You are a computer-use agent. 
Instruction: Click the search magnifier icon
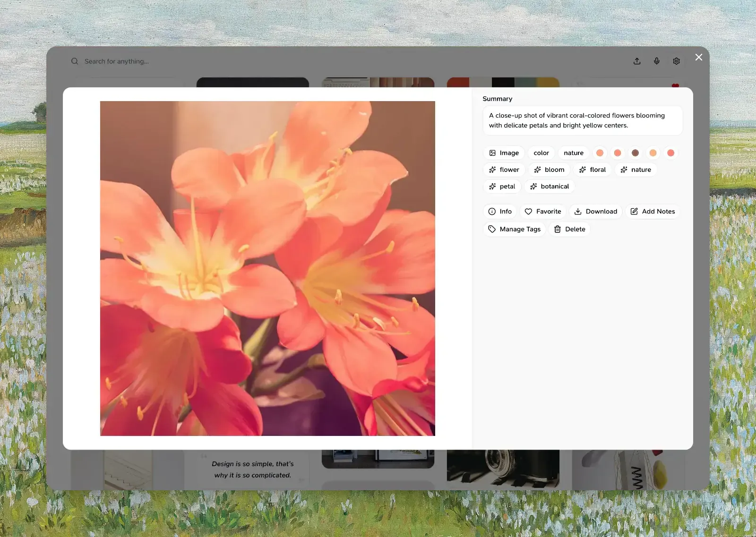(75, 61)
